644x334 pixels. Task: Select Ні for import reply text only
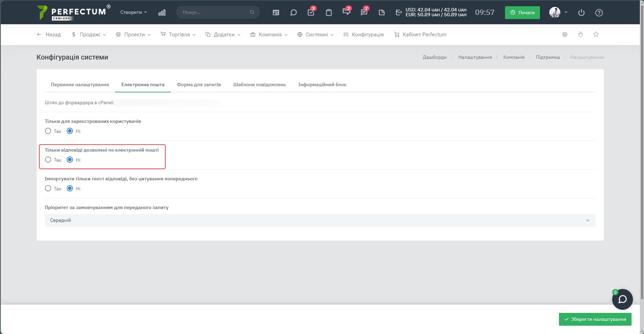(70, 188)
